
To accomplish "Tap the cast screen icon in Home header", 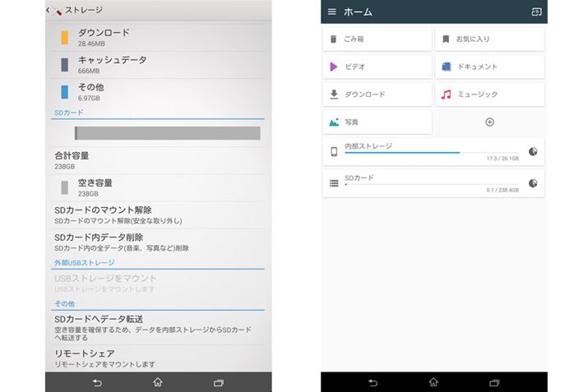I will click(536, 12).
